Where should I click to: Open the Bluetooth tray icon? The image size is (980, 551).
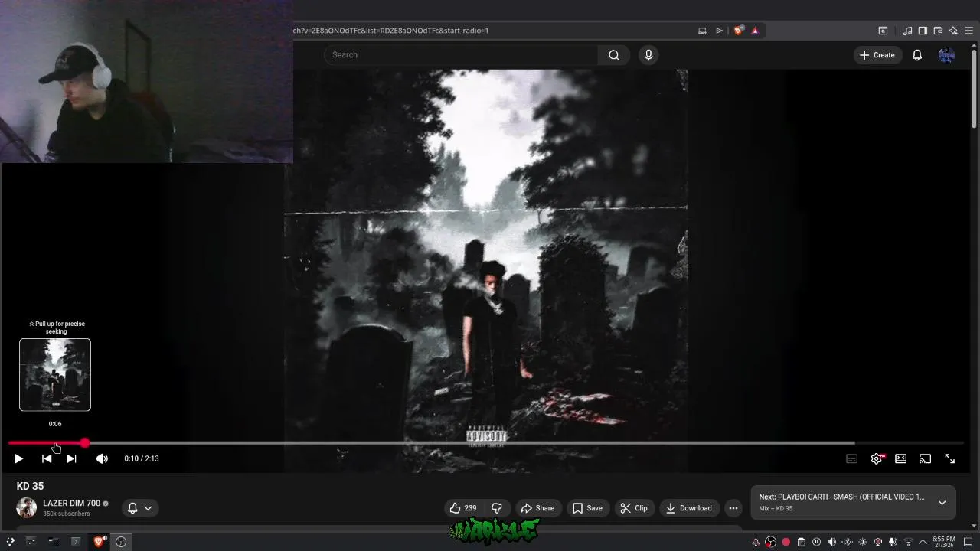click(x=847, y=542)
